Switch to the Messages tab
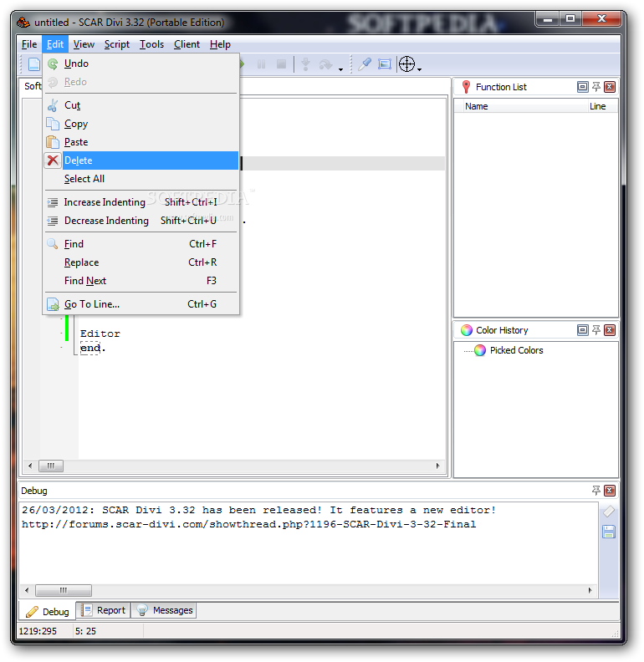The image size is (644, 662). (x=164, y=610)
